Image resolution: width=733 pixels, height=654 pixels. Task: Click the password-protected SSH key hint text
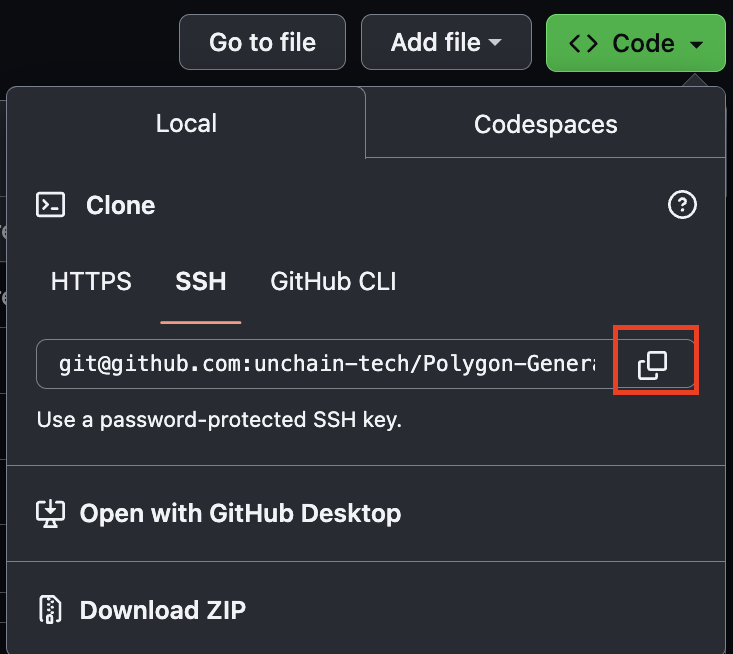(219, 419)
